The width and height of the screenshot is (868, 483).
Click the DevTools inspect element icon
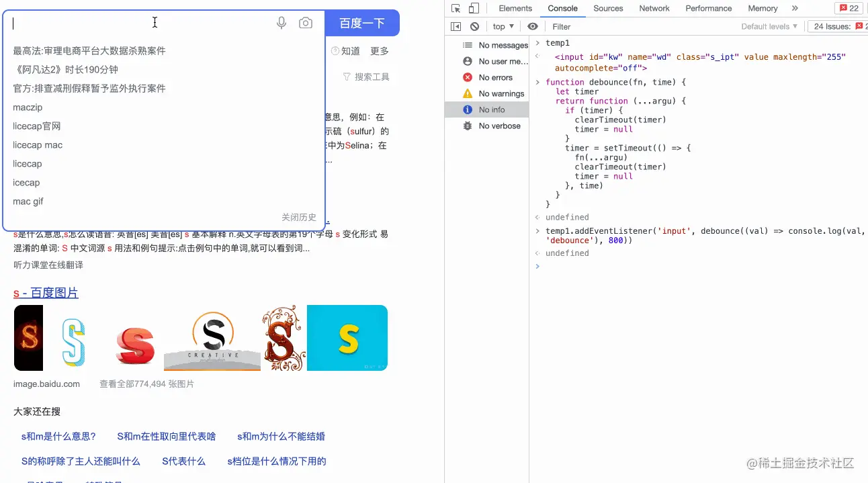(456, 8)
